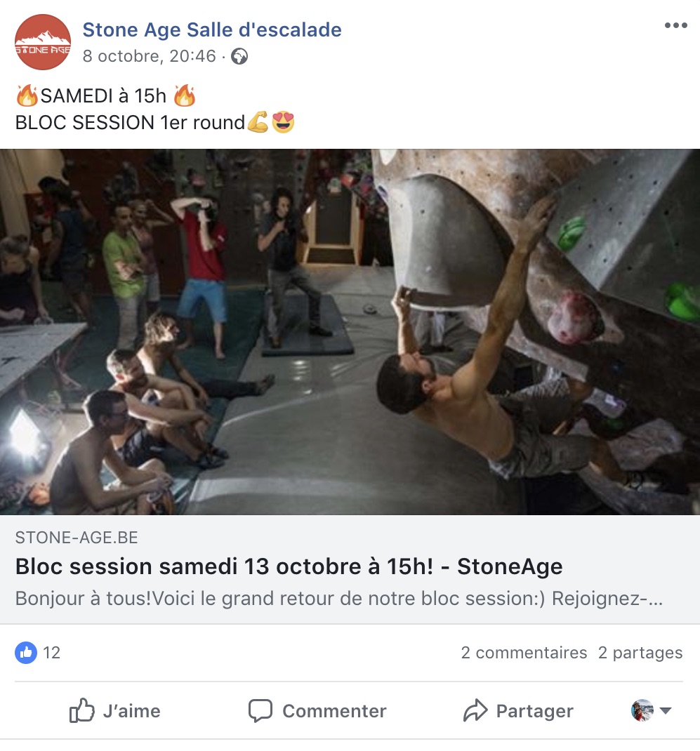Click the small profile picture selector
The image size is (700, 751).
[x=642, y=710]
